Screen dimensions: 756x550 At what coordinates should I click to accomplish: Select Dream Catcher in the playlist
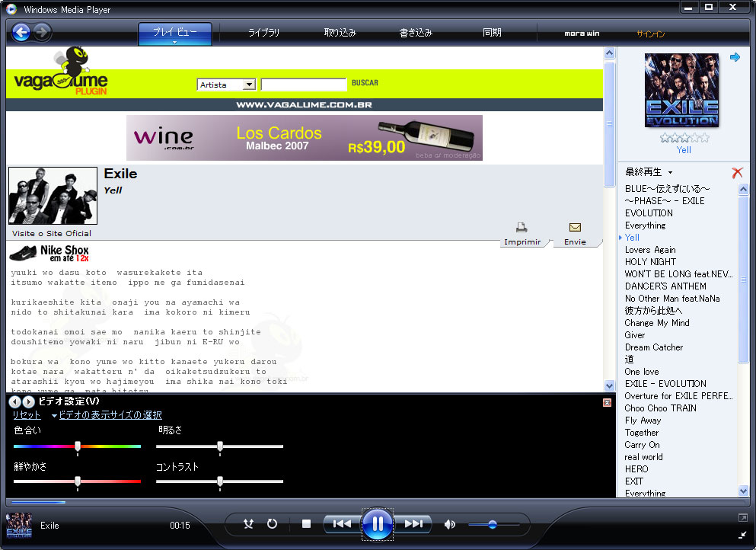pos(654,347)
